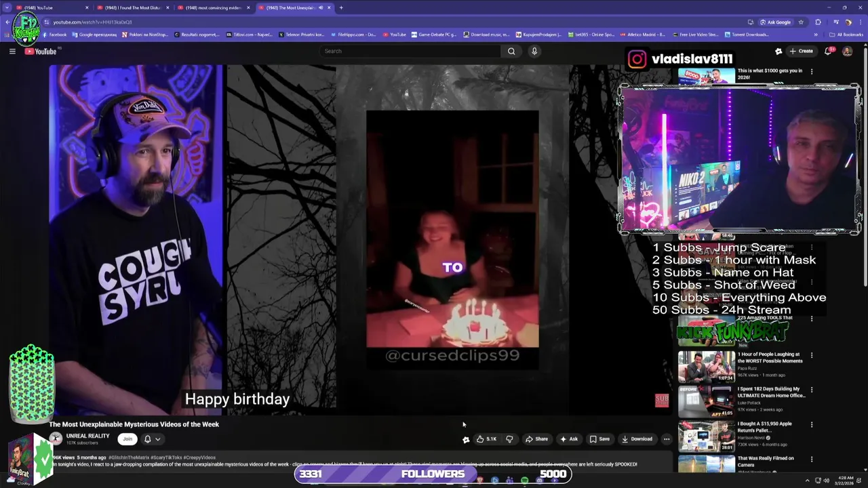Open the taskbar clock showing 4:28 AM
The image size is (868, 488).
coord(844,481)
